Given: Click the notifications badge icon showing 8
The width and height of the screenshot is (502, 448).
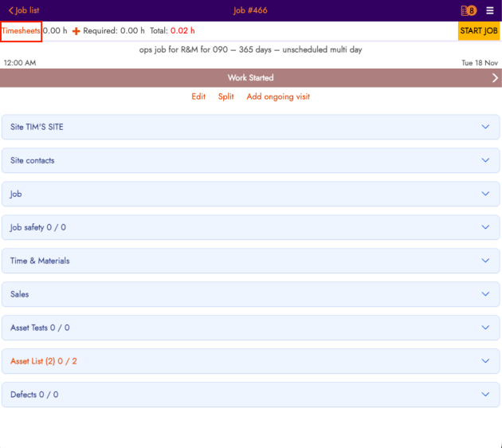Looking at the screenshot, I should point(469,10).
